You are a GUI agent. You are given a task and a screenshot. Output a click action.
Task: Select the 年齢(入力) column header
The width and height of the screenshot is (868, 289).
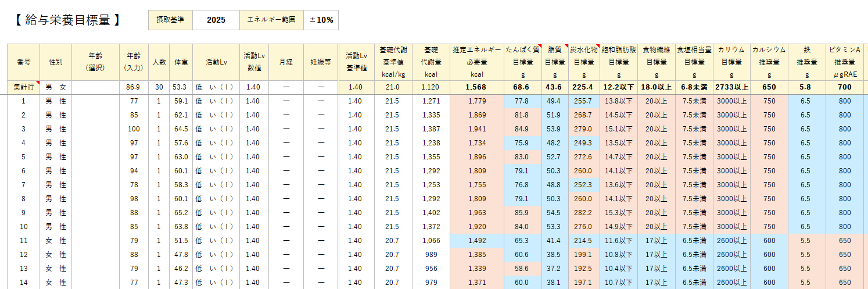click(134, 62)
